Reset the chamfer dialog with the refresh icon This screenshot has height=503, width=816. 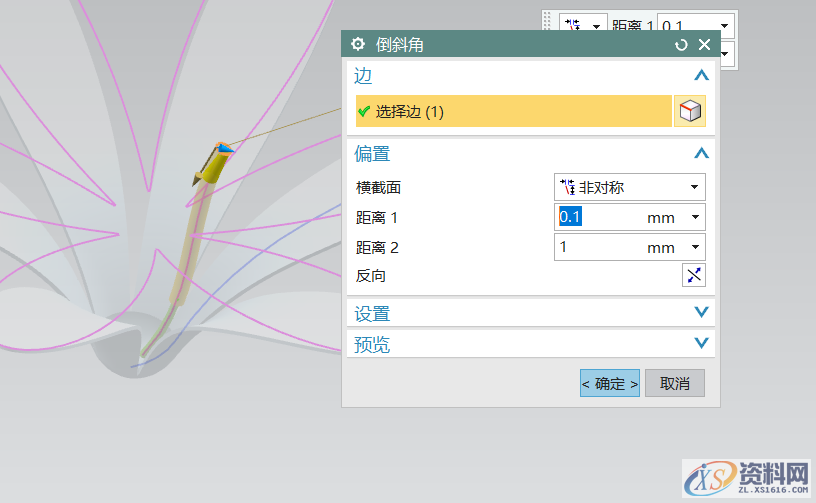click(681, 45)
